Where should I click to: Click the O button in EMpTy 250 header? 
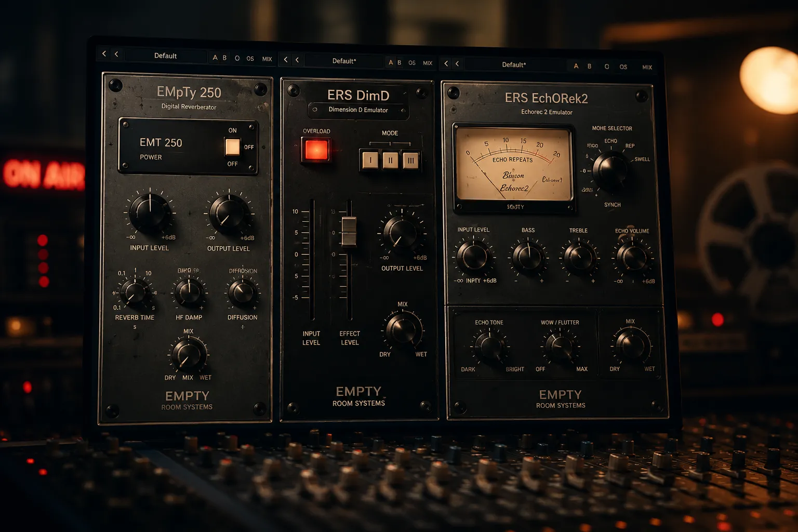[x=237, y=58]
